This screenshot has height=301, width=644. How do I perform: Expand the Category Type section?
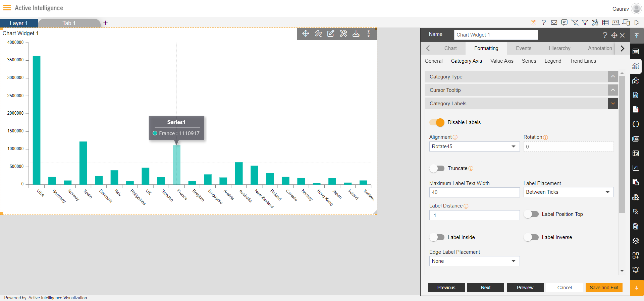pos(613,77)
